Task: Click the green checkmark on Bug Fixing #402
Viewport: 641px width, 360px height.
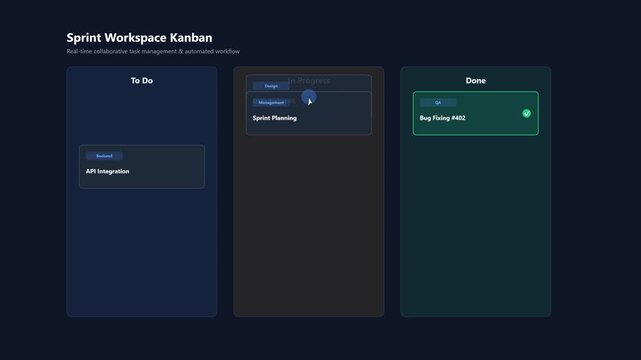Action: click(527, 113)
